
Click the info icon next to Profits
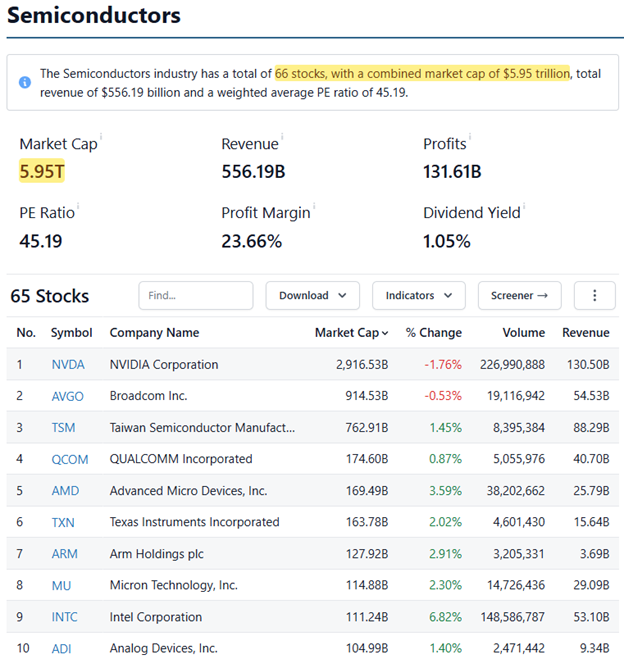(x=470, y=136)
